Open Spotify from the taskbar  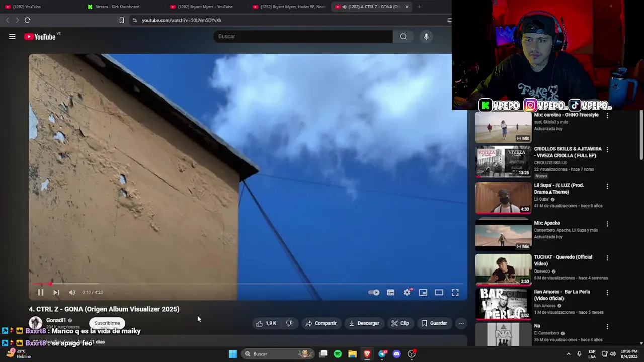[338, 354]
